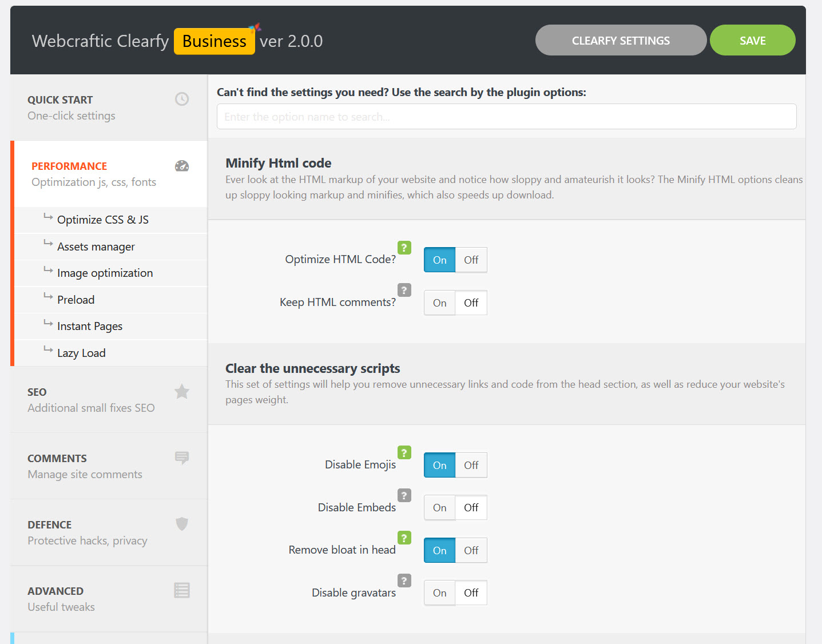
Task: Click the Comments speech bubble icon
Action: click(182, 458)
